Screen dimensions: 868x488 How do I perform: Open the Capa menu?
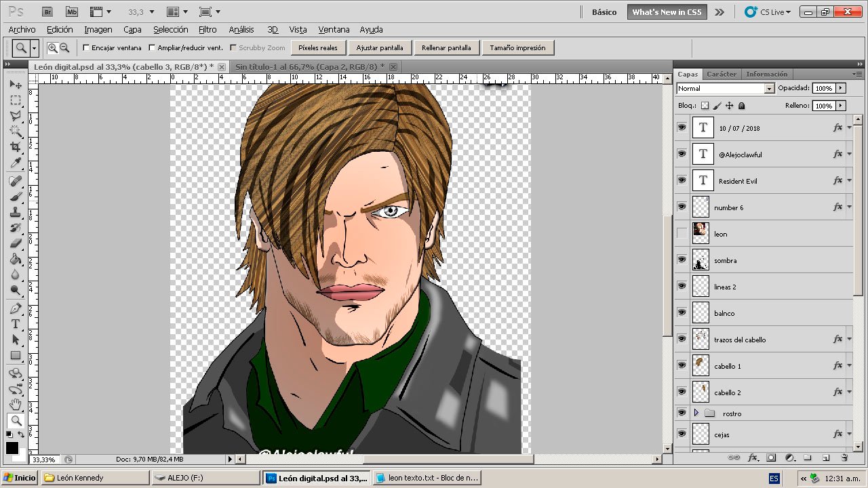(x=132, y=29)
